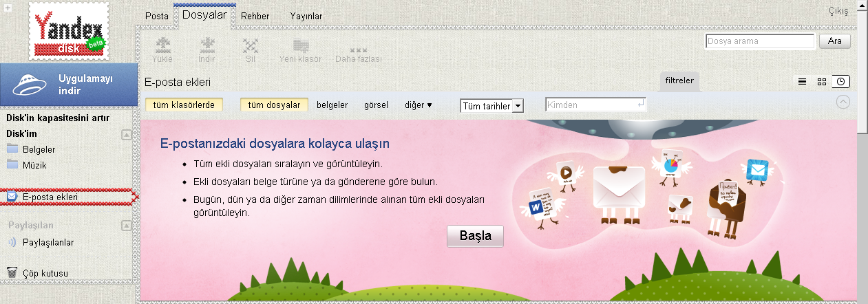Open the Dosyalar tab
The height and width of the screenshot is (304, 868).
click(204, 14)
